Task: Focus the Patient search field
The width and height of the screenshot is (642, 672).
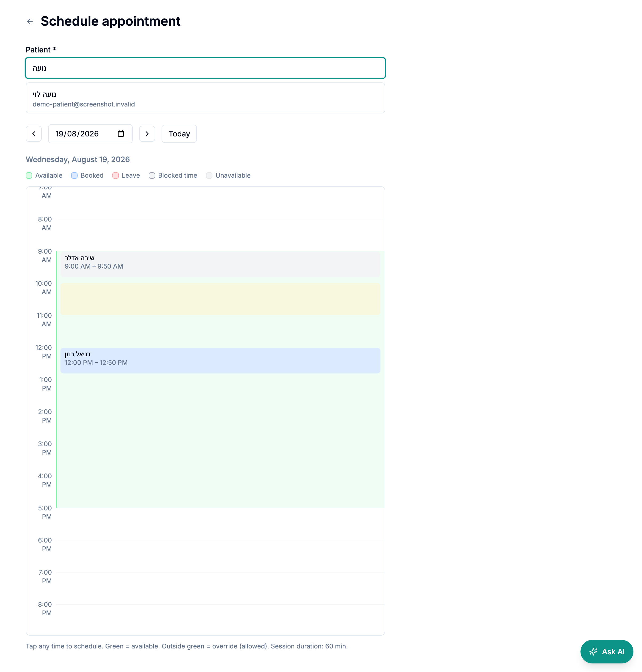Action: [x=205, y=68]
